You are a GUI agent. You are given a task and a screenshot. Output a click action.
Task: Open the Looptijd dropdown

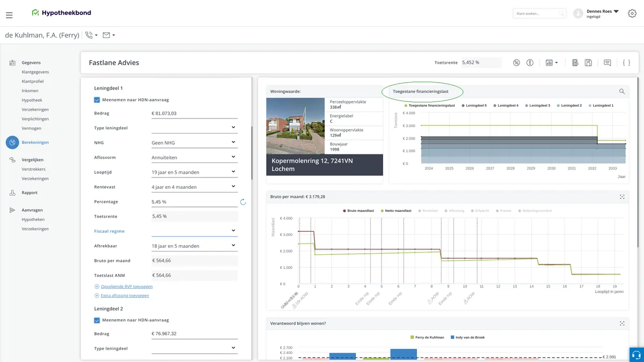point(194,172)
